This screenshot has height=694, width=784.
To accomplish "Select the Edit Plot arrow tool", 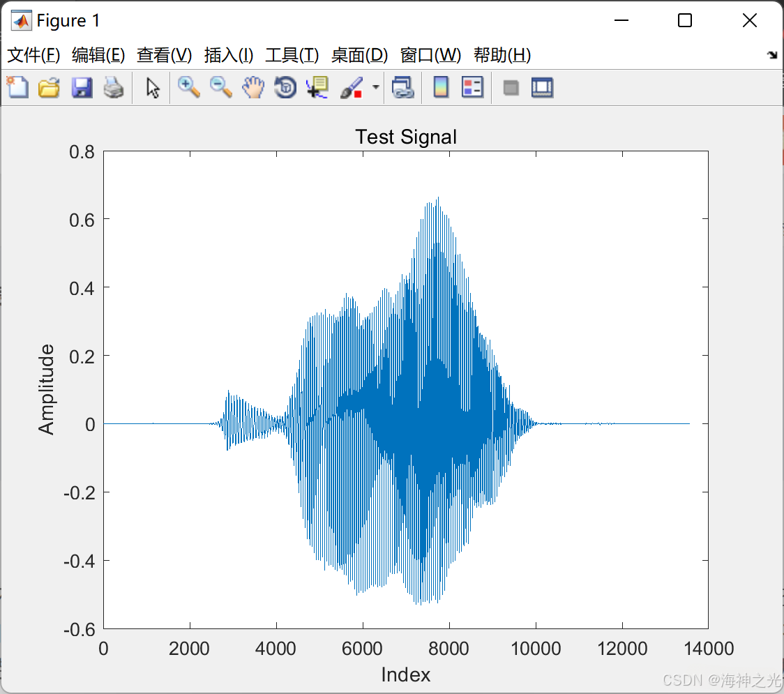I will coord(153,88).
